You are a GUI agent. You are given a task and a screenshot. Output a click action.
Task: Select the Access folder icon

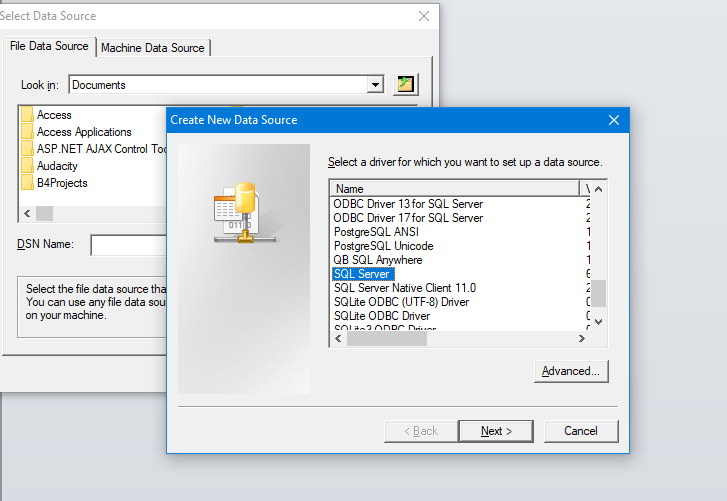[27, 114]
